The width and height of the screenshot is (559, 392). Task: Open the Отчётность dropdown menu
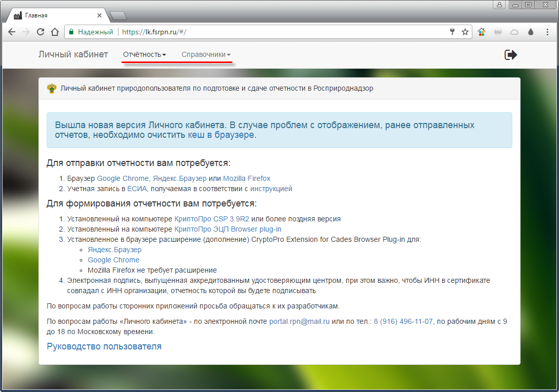click(145, 54)
